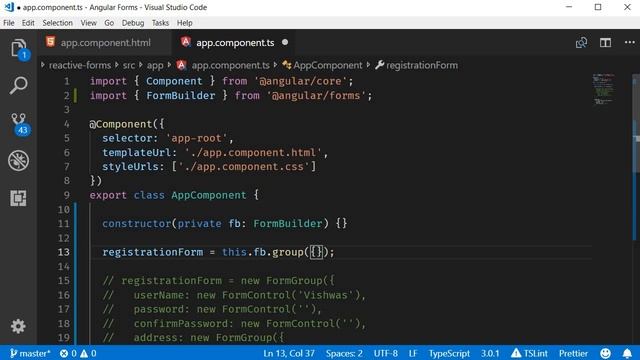Click the AppComponent class name on line 9

[209, 195]
